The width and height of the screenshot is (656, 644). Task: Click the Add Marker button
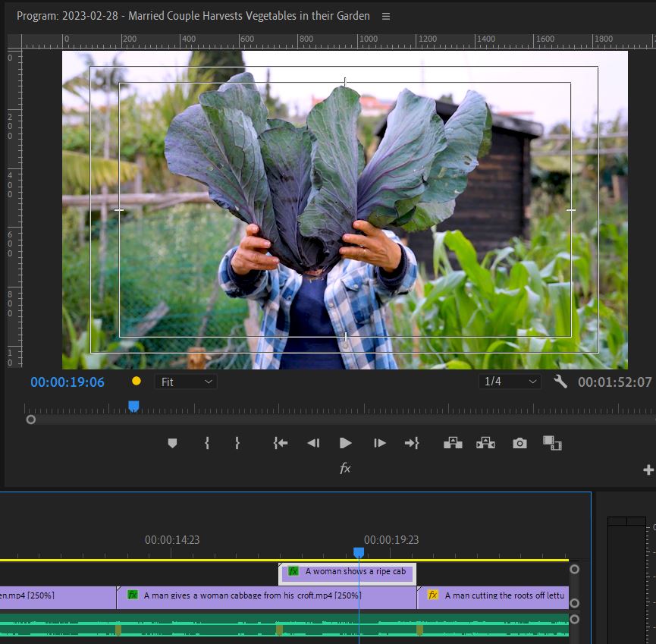pos(172,443)
